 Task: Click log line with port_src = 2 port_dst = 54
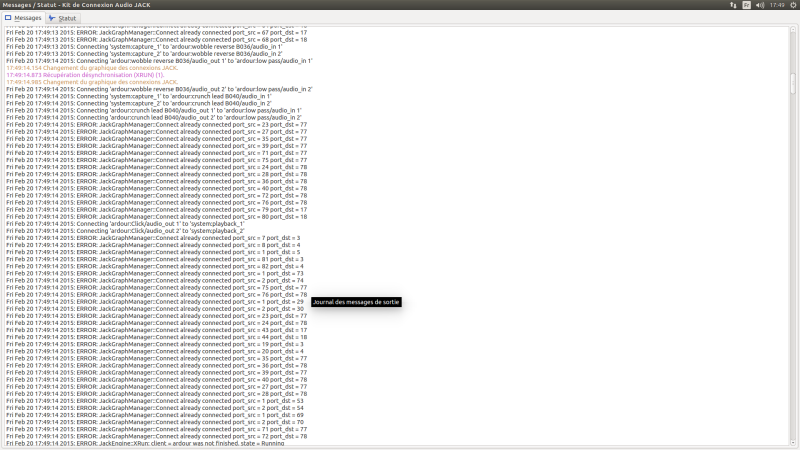[155, 408]
